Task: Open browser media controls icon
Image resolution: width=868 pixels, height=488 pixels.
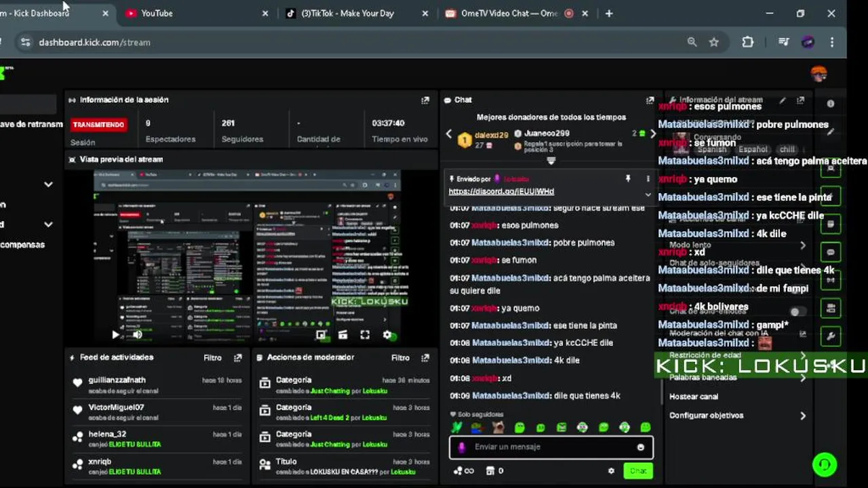Action: [784, 42]
